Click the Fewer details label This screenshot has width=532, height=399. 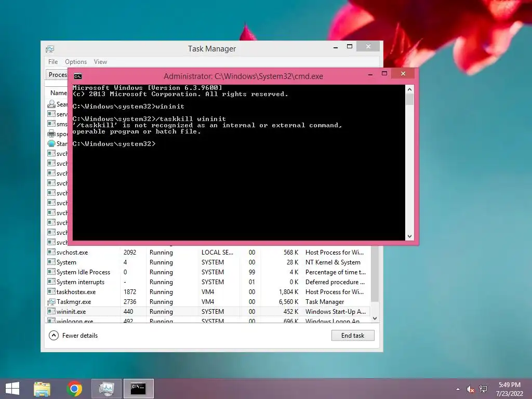tap(80, 336)
